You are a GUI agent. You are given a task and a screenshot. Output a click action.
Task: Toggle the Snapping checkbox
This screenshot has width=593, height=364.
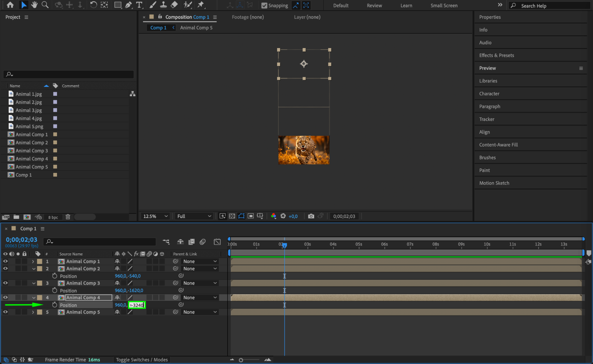[x=264, y=5]
